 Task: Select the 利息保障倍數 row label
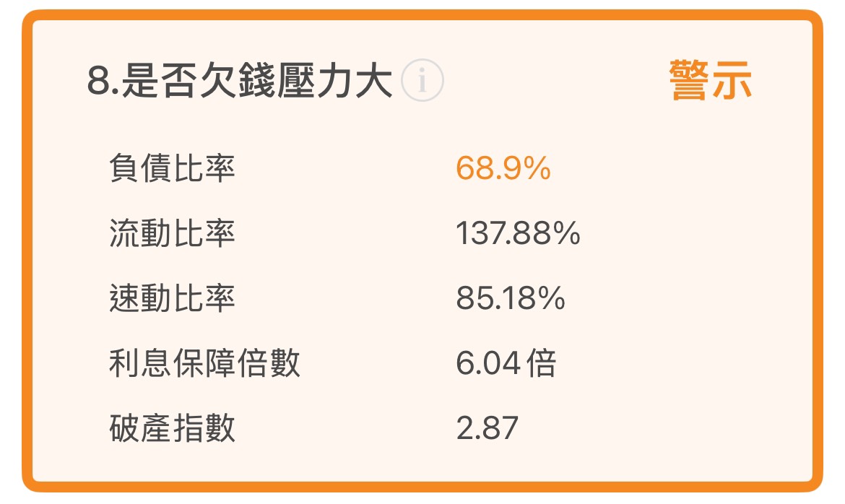(204, 362)
